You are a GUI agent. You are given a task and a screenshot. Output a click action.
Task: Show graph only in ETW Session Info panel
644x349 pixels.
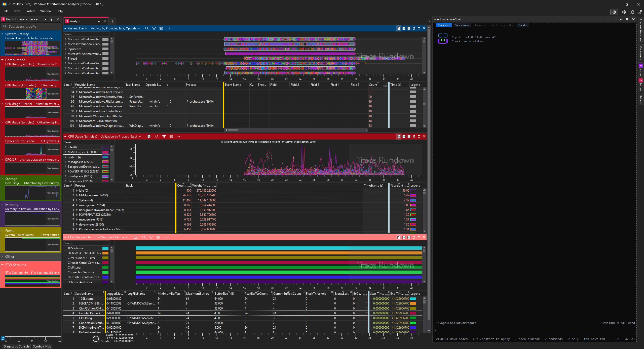click(404, 237)
